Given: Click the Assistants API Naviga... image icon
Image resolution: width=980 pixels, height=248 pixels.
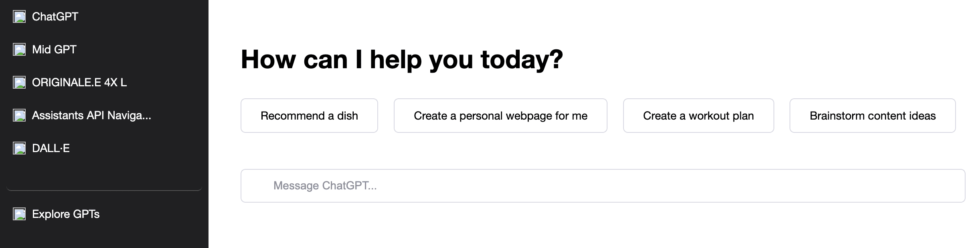Looking at the screenshot, I should pyautogui.click(x=19, y=116).
